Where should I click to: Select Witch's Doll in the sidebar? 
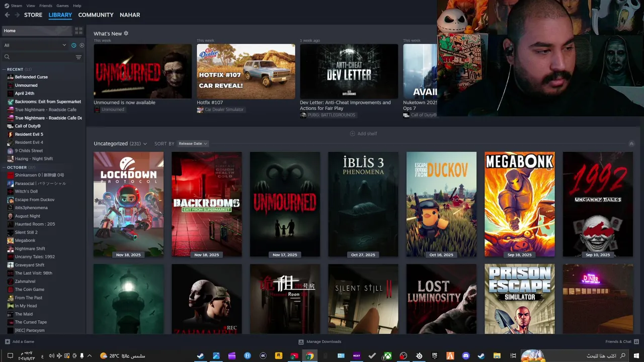click(x=26, y=192)
